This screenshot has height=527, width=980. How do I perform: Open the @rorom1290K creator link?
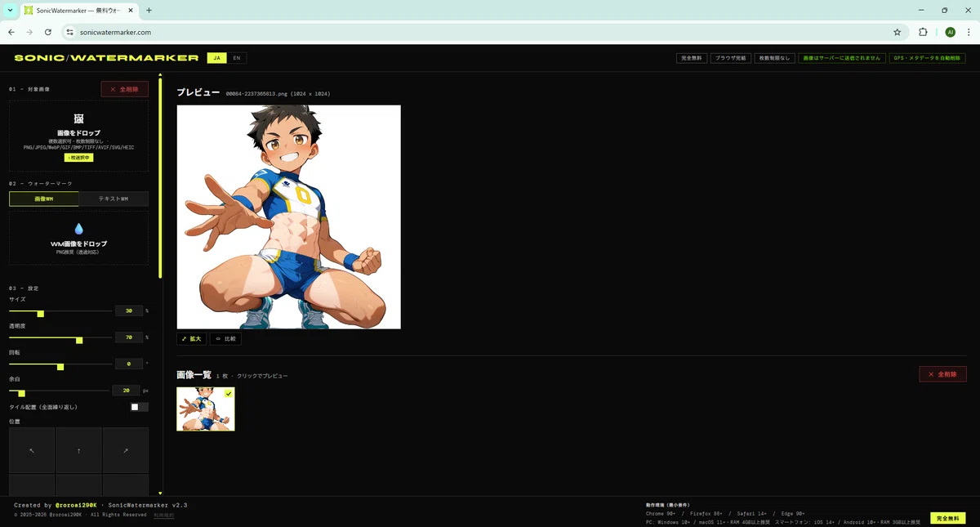[x=76, y=506]
